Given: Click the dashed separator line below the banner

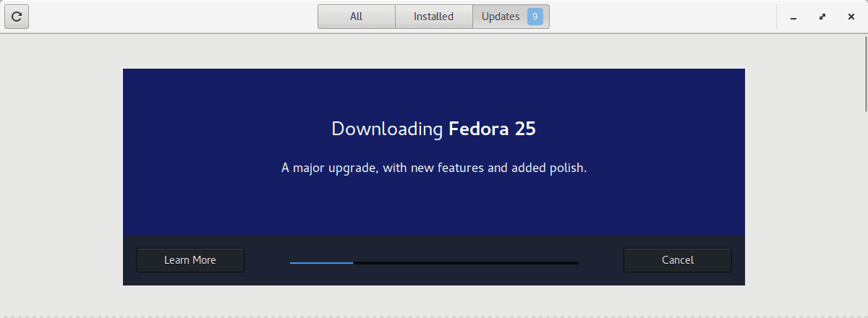Looking at the screenshot, I should (x=434, y=316).
